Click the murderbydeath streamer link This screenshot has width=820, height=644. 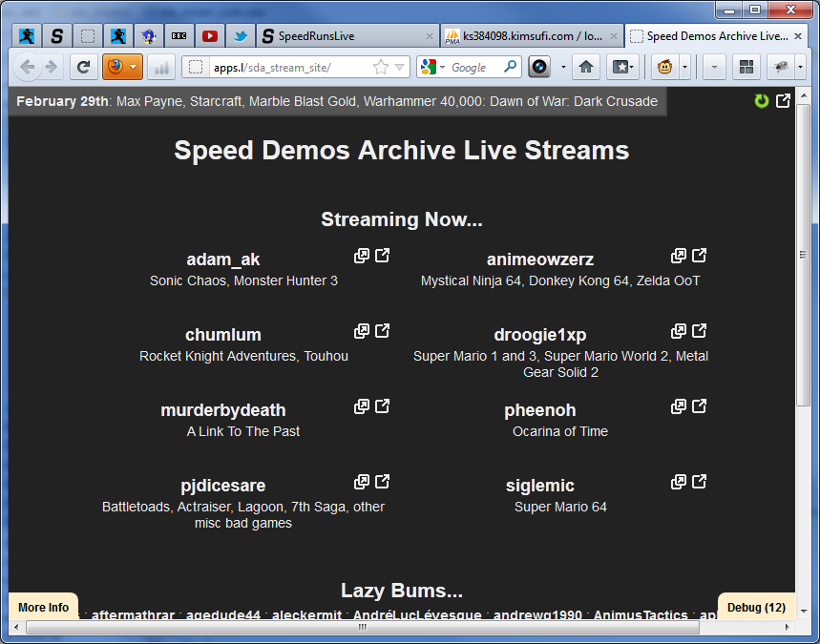(222, 410)
